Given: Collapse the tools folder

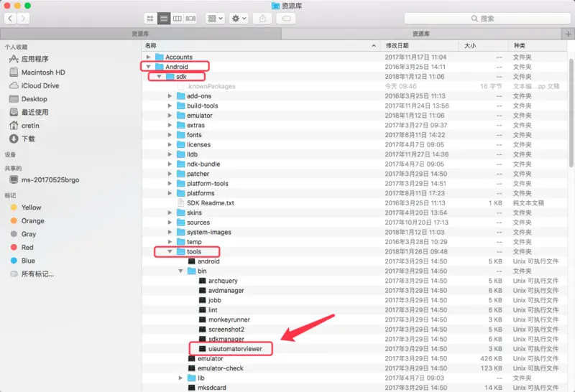Looking at the screenshot, I should click(170, 252).
